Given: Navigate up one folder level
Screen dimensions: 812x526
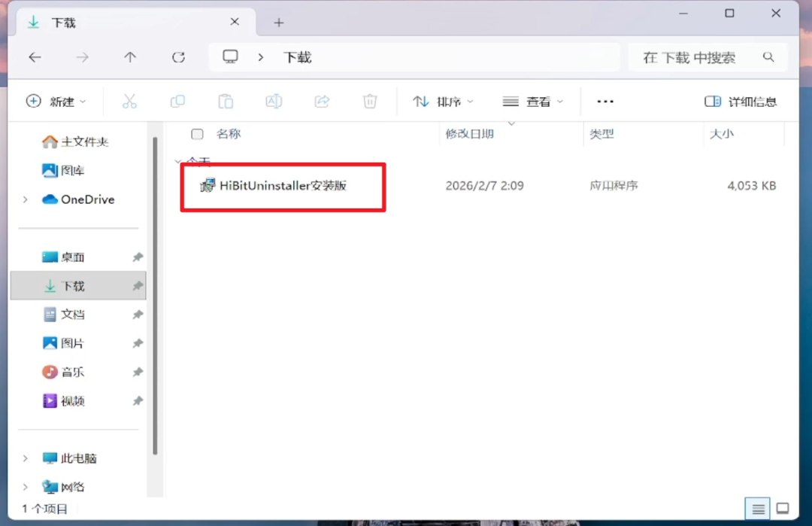Looking at the screenshot, I should [130, 57].
